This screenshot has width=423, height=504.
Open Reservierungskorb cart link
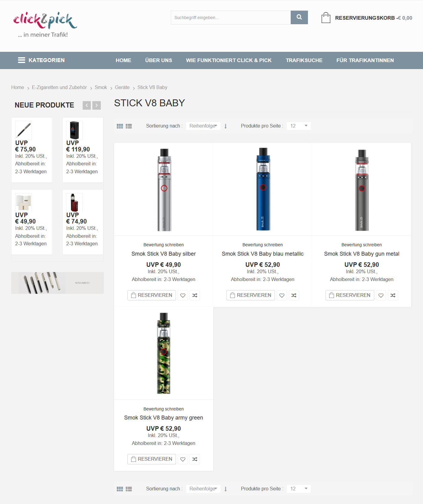tap(374, 18)
